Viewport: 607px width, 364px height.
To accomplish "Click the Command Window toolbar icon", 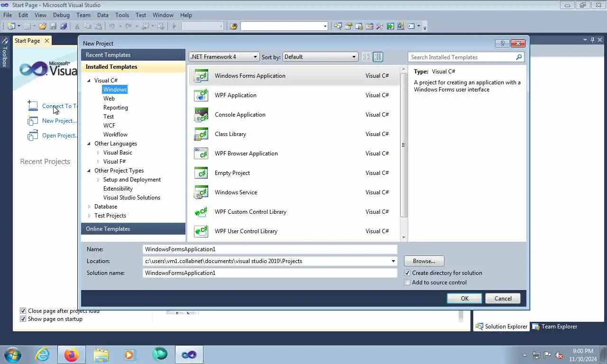I will (x=411, y=26).
